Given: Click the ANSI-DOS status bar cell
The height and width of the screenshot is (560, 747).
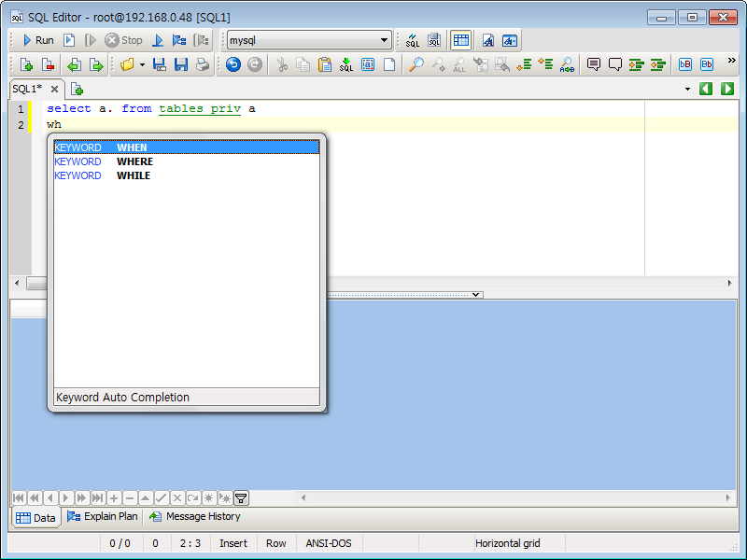Looking at the screenshot, I should [329, 543].
